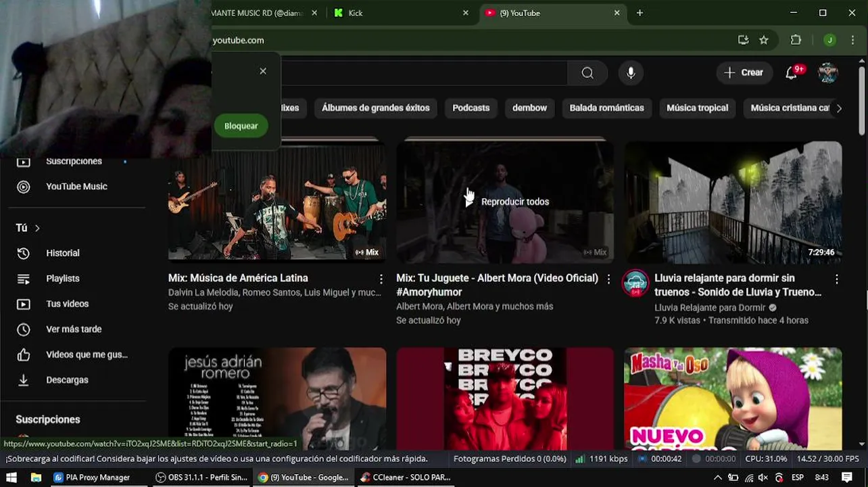This screenshot has width=868, height=487.
Task: Open more options for Tu Juguete mix
Action: click(608, 279)
